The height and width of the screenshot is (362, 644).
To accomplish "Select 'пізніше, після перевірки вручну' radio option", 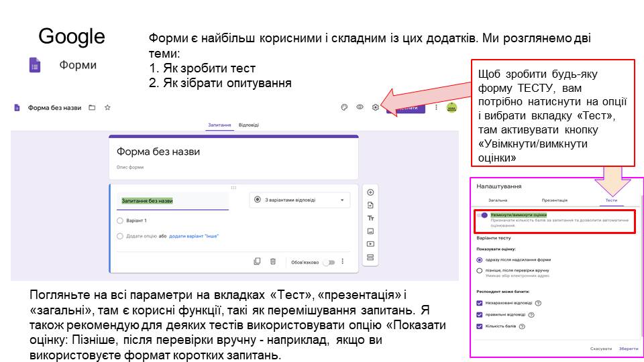I will [x=479, y=271].
